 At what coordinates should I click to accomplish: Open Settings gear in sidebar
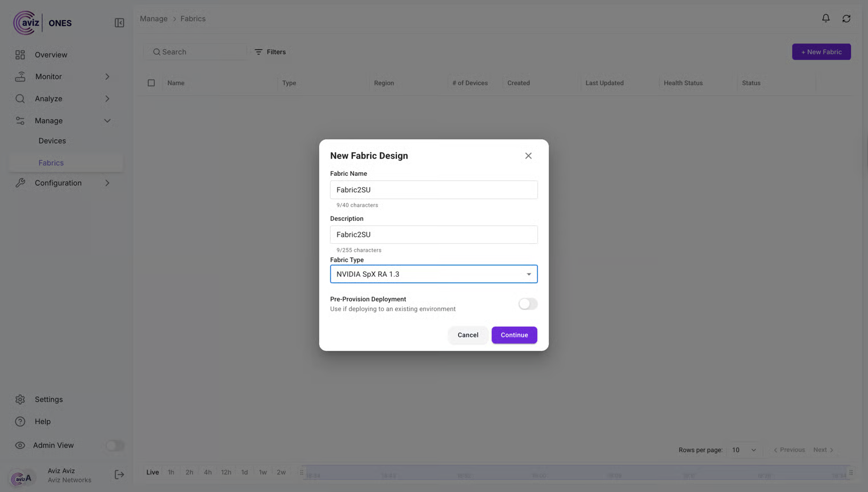point(20,400)
